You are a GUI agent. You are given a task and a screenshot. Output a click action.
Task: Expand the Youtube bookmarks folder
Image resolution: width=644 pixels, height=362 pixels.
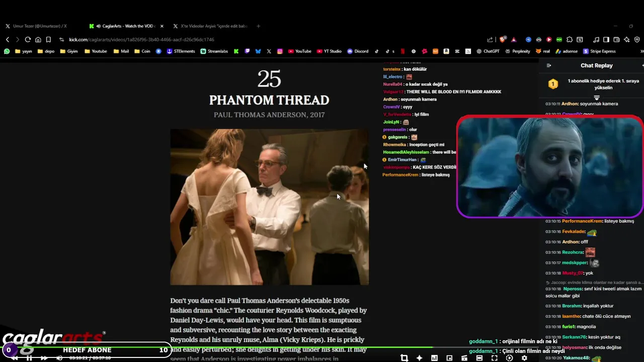96,51
